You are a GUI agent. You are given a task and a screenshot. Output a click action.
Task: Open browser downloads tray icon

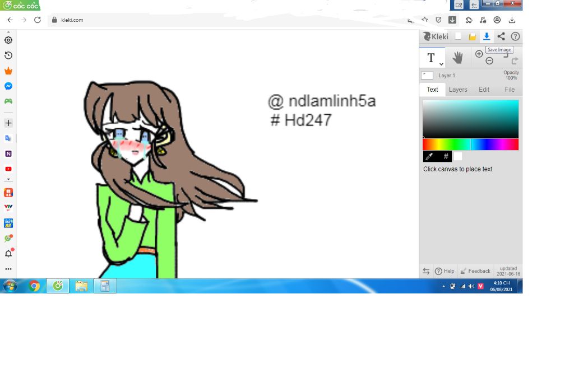coord(512,20)
